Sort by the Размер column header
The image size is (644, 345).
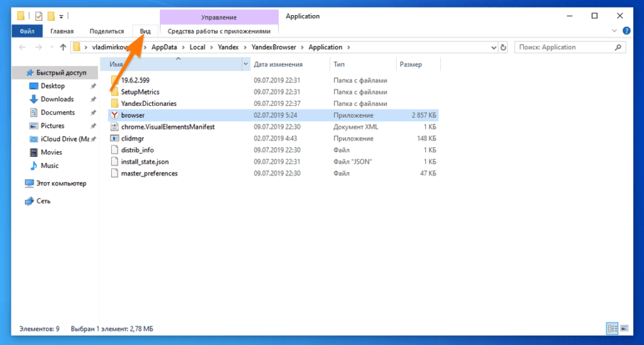tap(418, 65)
